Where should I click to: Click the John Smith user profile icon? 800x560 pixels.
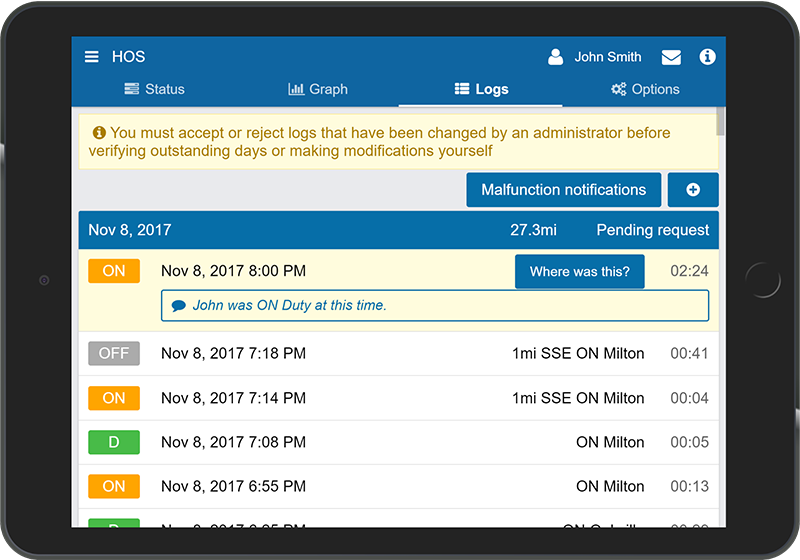click(x=556, y=57)
